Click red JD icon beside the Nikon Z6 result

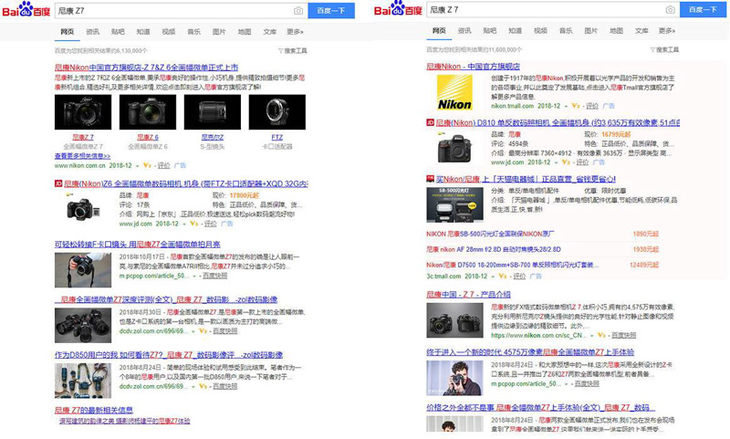click(x=58, y=184)
